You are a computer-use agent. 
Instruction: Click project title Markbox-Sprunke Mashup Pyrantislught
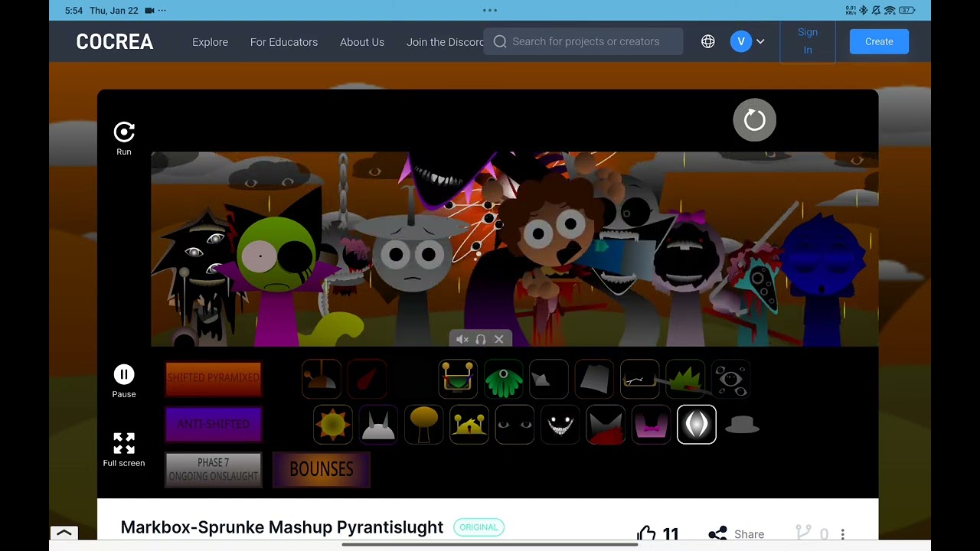point(282,527)
